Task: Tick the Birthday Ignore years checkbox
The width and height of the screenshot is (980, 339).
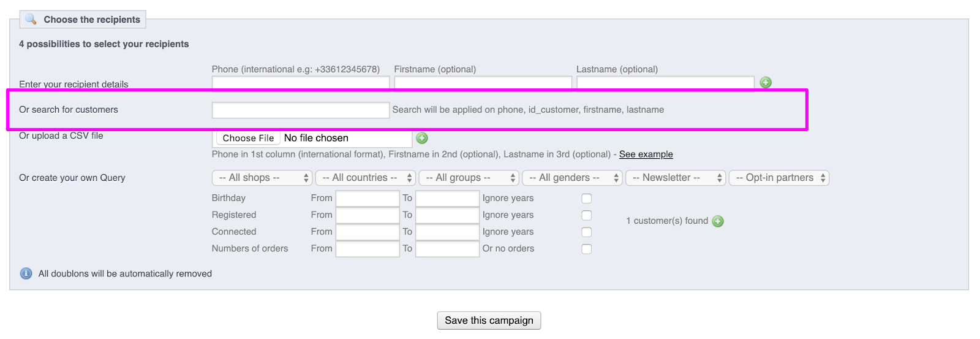Action: [587, 199]
